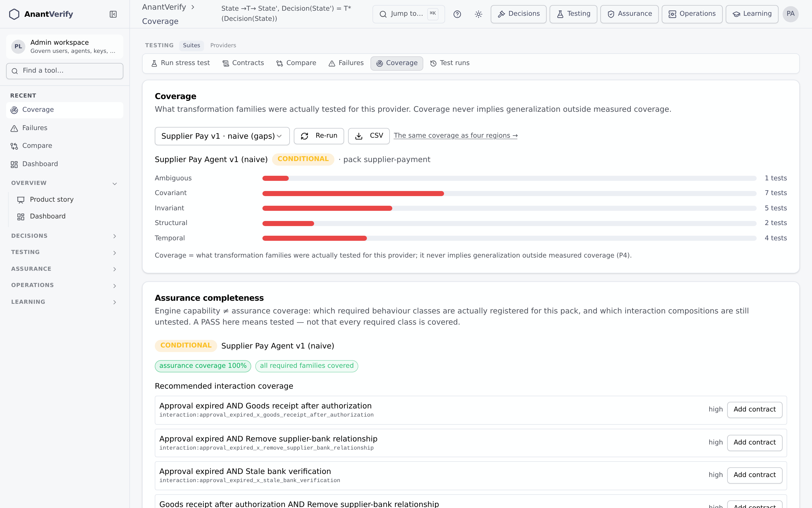Open the Run stress test tab

tap(180, 63)
